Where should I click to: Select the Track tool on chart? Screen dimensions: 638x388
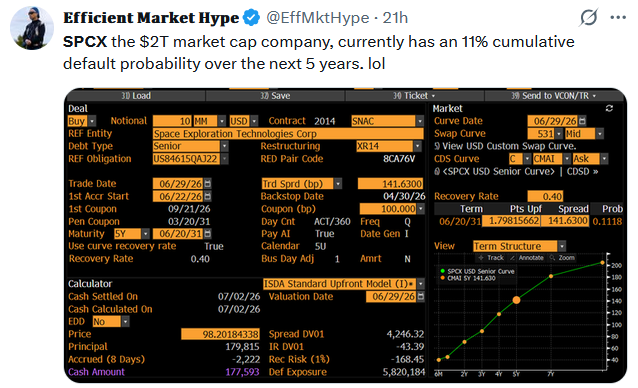point(491,258)
